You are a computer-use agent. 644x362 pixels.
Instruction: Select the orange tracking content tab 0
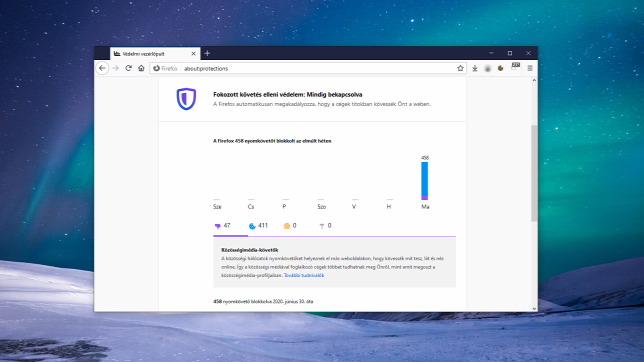(x=290, y=226)
